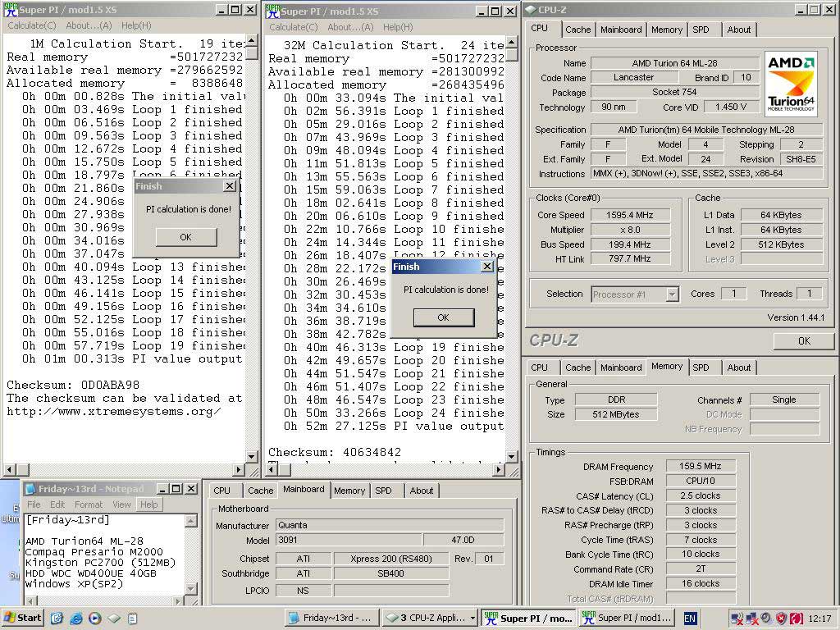Click the Super PI icon in the 32M window title bar
The image size is (840, 630).
pos(272,11)
